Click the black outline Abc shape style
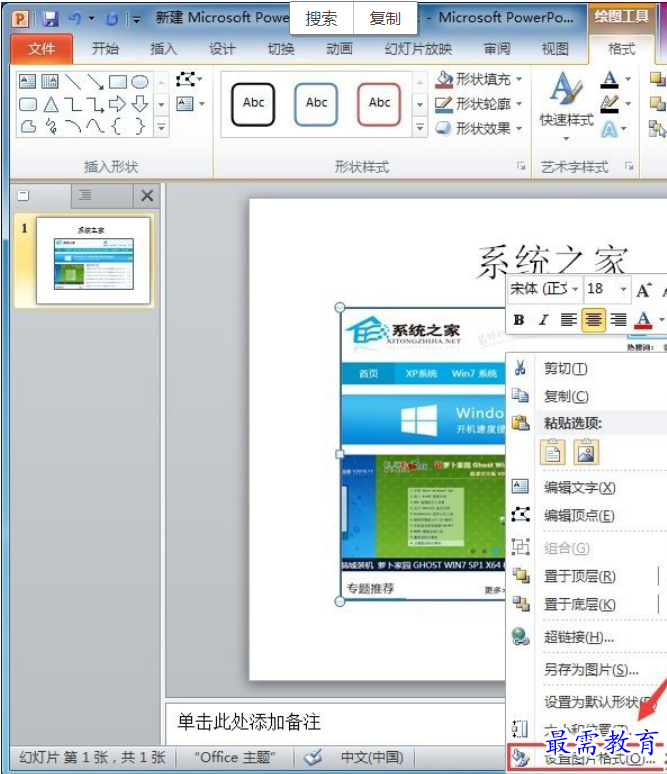Viewport: 667px width, 774px height. click(x=253, y=104)
